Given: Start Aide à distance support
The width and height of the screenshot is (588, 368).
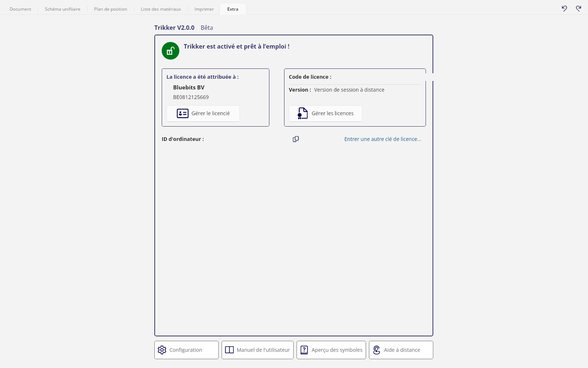Looking at the screenshot, I should [401, 350].
